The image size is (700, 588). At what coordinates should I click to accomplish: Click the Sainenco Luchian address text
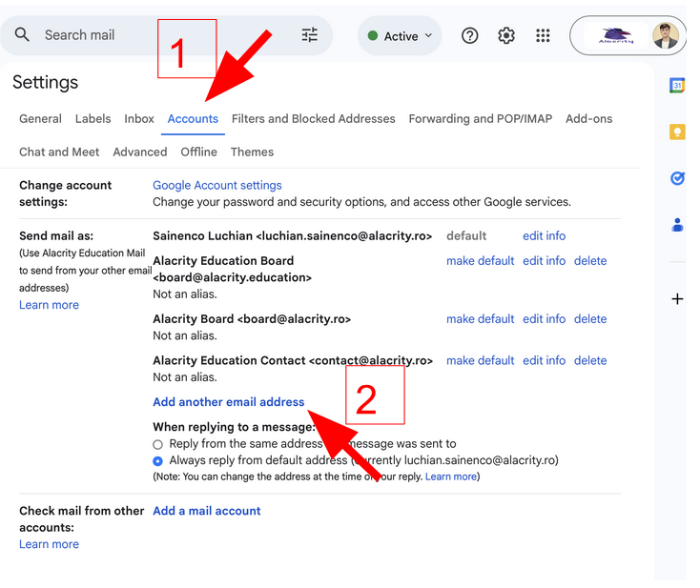pos(293,236)
